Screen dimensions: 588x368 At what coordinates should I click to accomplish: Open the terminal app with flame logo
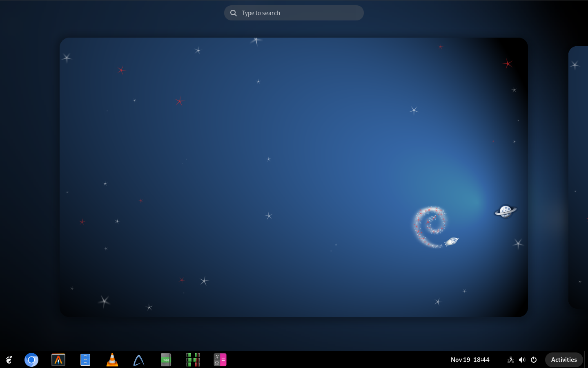(58, 360)
